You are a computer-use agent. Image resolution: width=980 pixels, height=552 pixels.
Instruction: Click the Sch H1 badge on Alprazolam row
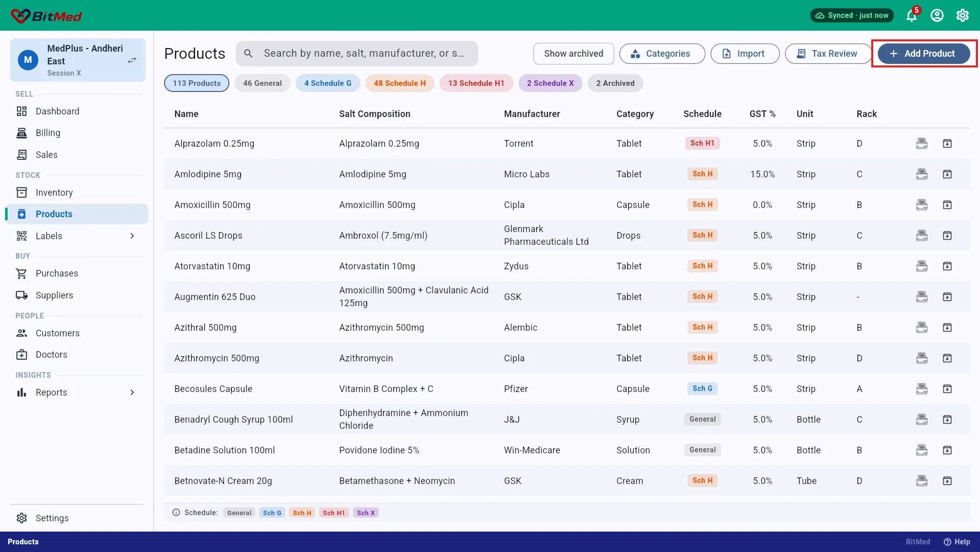click(703, 143)
